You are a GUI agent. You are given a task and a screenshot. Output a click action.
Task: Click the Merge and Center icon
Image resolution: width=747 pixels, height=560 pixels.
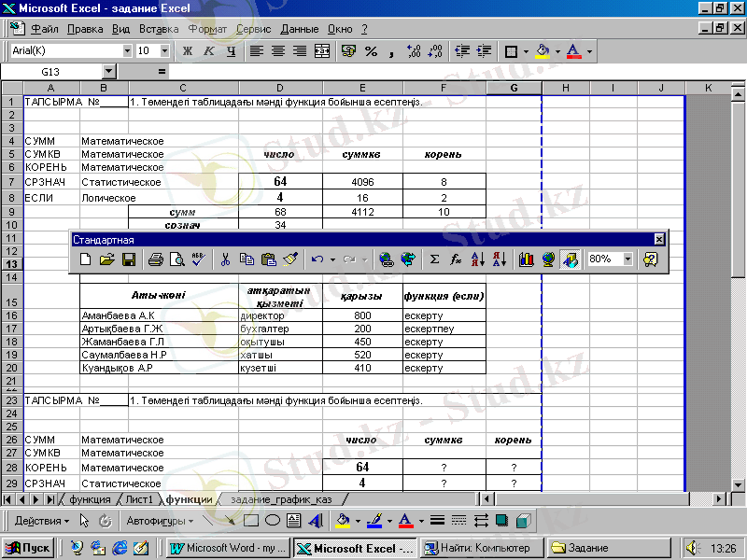pyautogui.click(x=322, y=50)
